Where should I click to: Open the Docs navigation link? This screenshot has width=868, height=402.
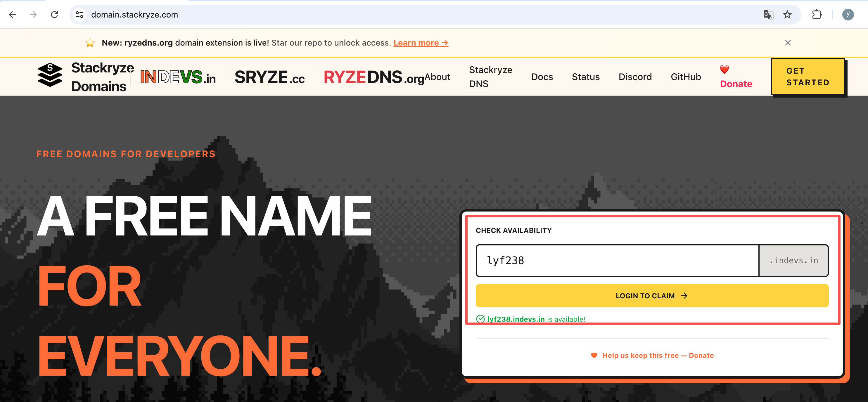pyautogui.click(x=542, y=77)
